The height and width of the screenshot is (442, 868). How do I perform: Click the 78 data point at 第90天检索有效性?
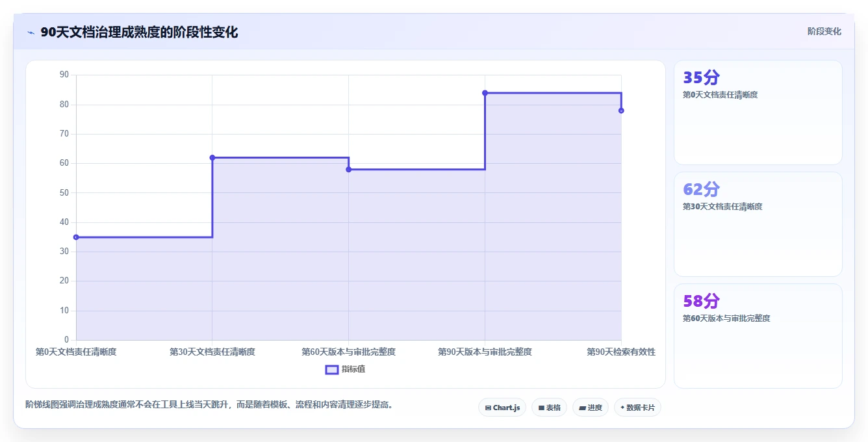[x=621, y=110]
